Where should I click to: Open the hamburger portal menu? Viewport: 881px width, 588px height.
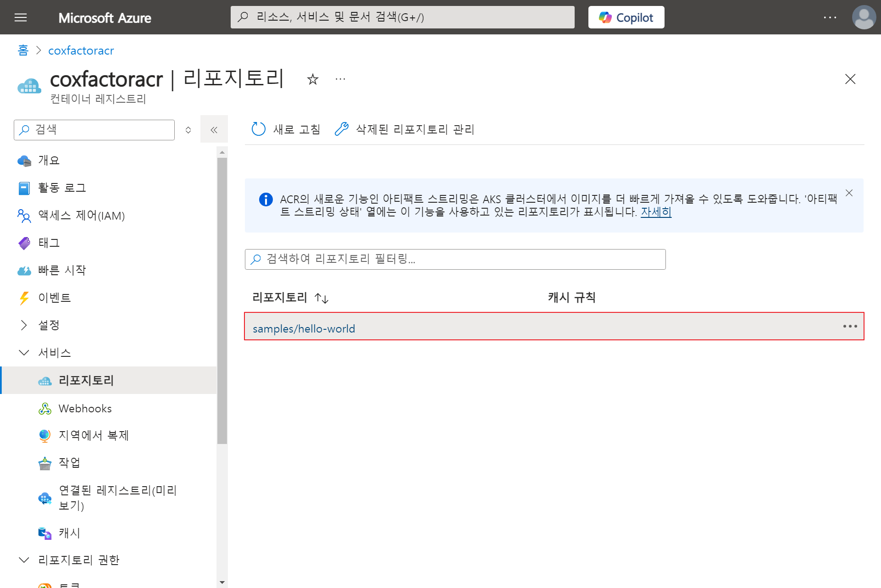click(21, 17)
